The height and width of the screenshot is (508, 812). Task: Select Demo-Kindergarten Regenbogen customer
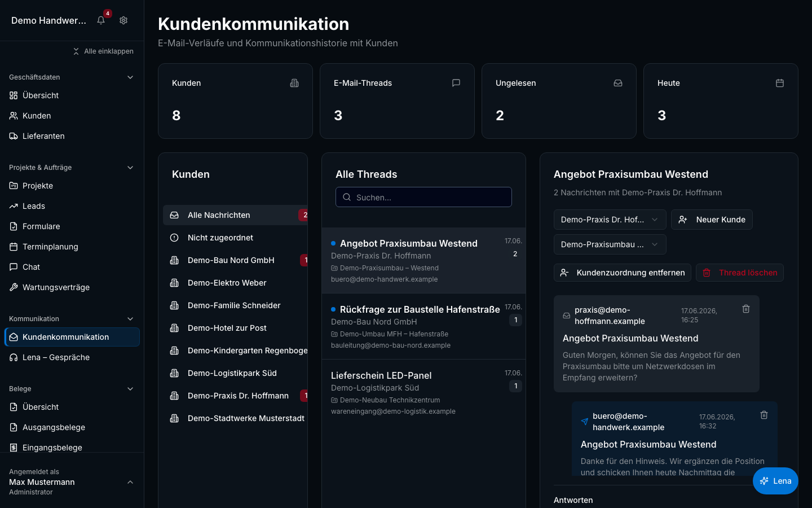235,351
